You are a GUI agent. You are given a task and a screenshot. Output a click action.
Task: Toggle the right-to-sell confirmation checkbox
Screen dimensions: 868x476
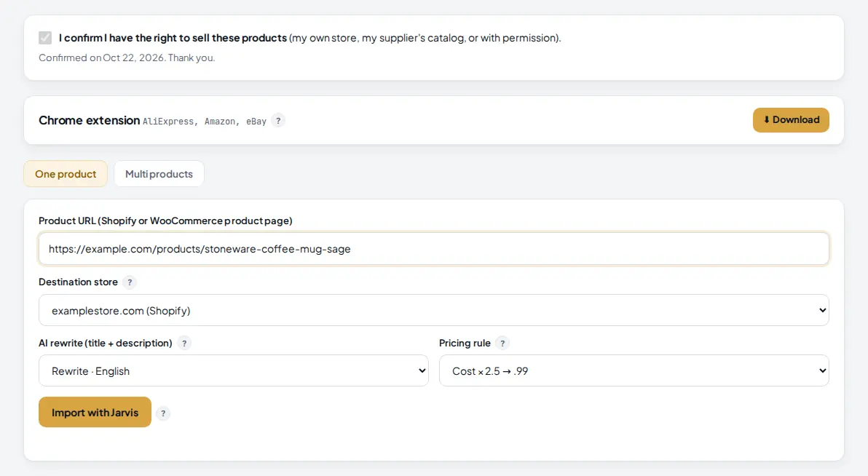(x=45, y=38)
